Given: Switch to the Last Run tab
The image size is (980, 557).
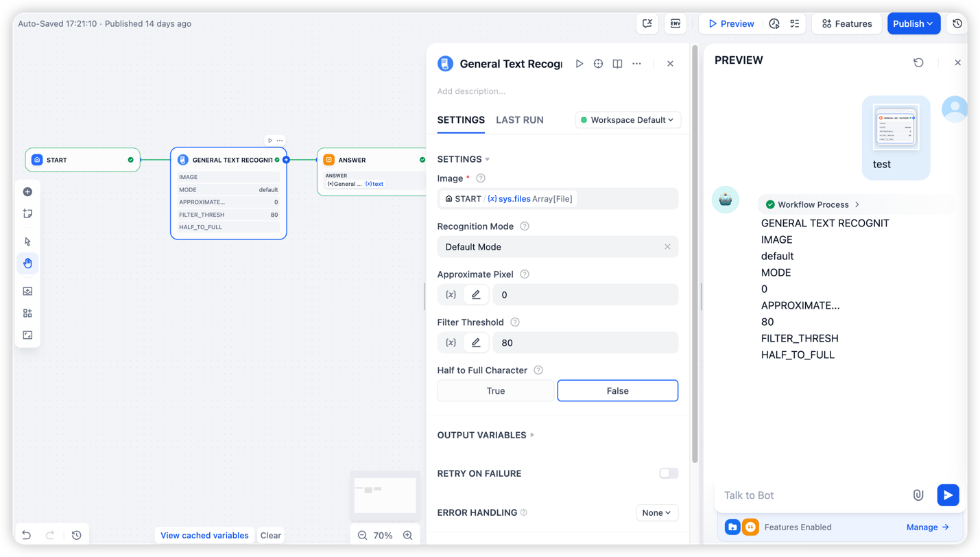Looking at the screenshot, I should tap(519, 120).
